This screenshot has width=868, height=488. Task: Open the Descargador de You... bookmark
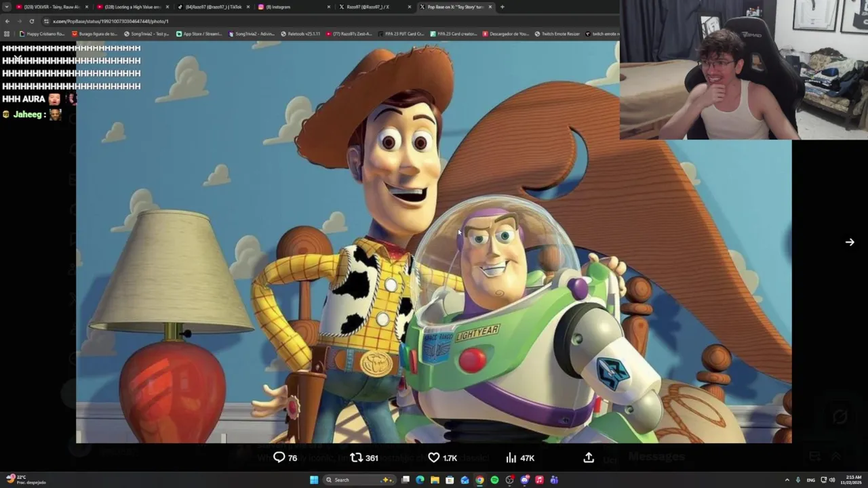[x=506, y=34]
